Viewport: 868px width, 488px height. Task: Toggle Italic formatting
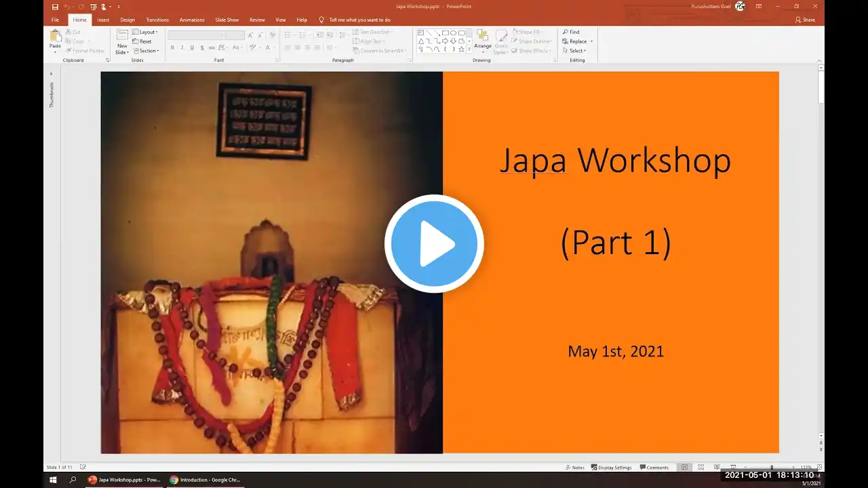[x=182, y=47]
